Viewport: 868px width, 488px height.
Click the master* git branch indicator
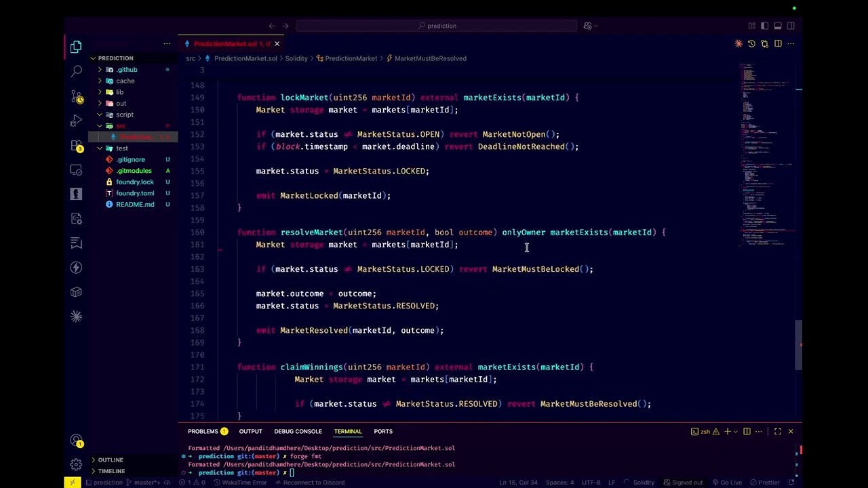point(142,483)
